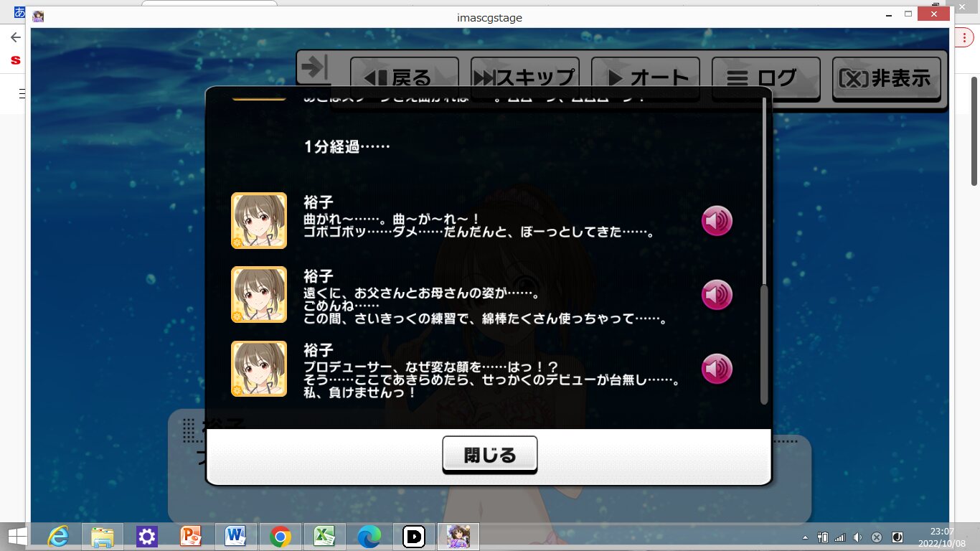This screenshot has height=551, width=980.
Task: Click the imascgstage window title icon
Action: click(x=39, y=17)
